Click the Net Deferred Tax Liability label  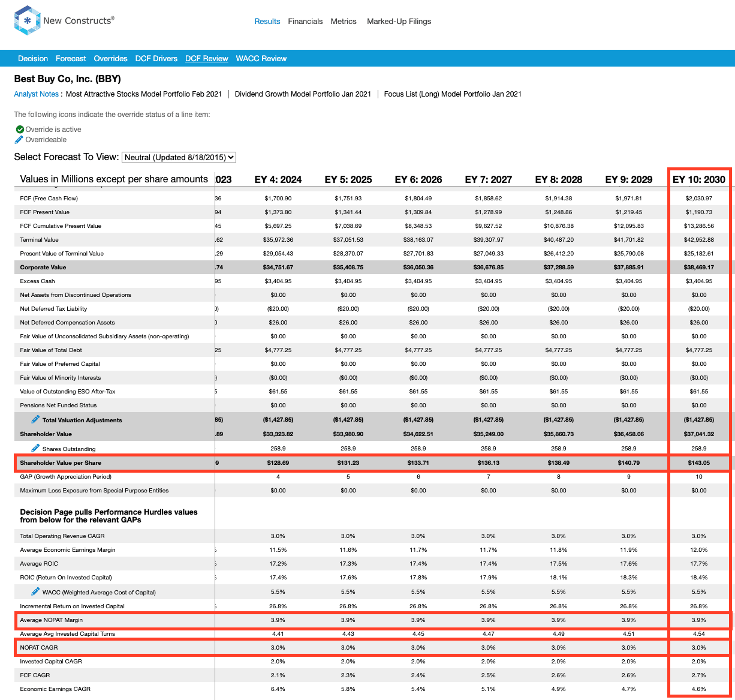click(x=53, y=309)
